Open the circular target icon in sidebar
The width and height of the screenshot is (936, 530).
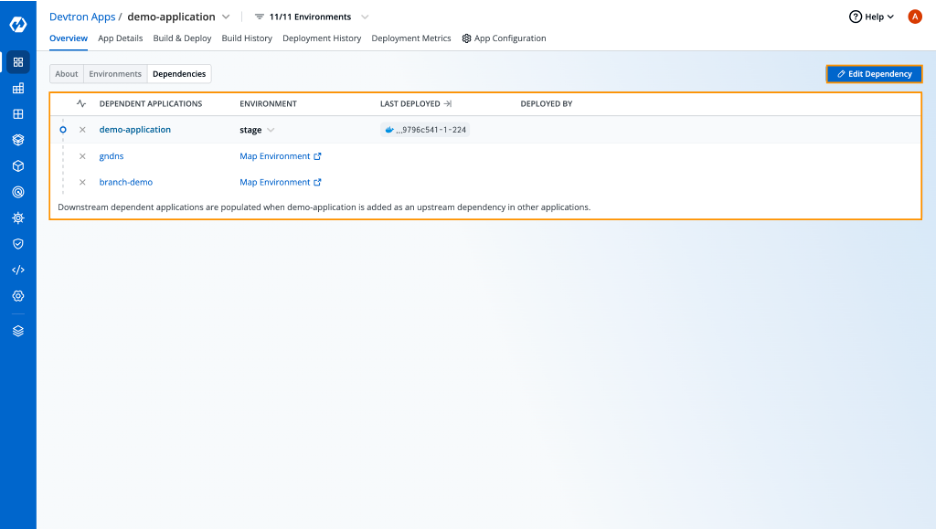click(18, 192)
